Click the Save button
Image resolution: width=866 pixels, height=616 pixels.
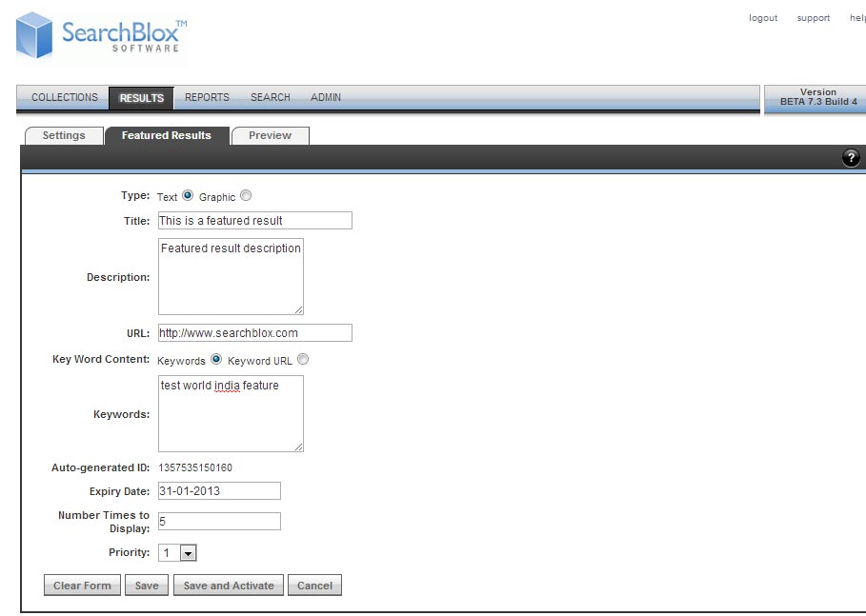click(x=147, y=586)
